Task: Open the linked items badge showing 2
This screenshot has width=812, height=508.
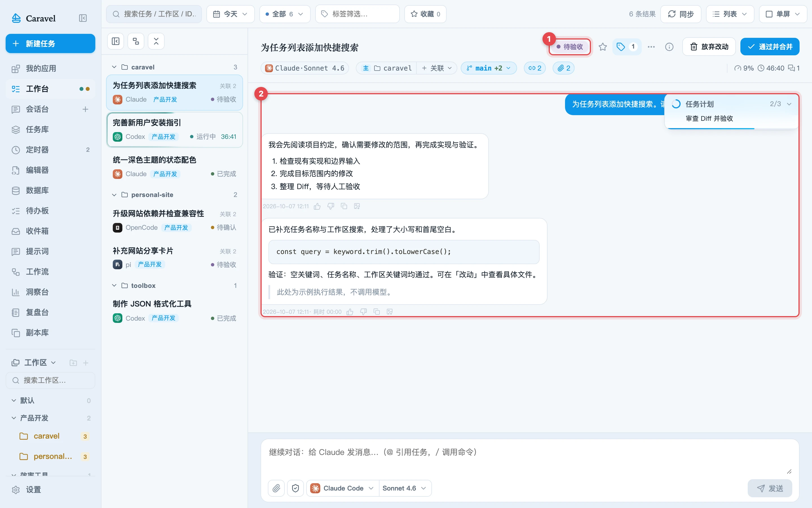Action: [x=535, y=68]
